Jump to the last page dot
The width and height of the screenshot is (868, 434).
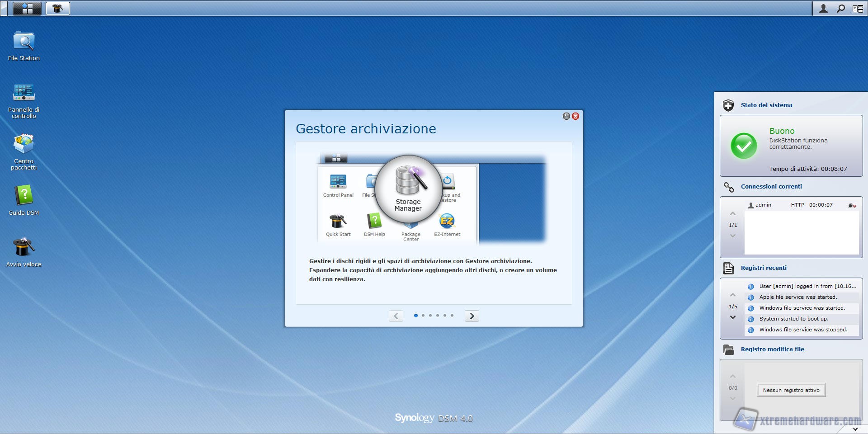click(452, 316)
